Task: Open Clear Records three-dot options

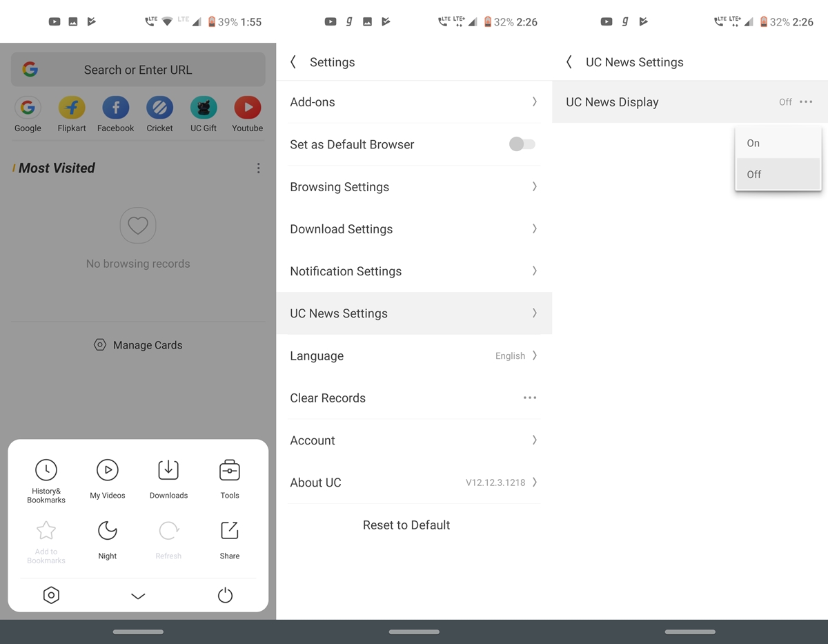Action: click(530, 398)
